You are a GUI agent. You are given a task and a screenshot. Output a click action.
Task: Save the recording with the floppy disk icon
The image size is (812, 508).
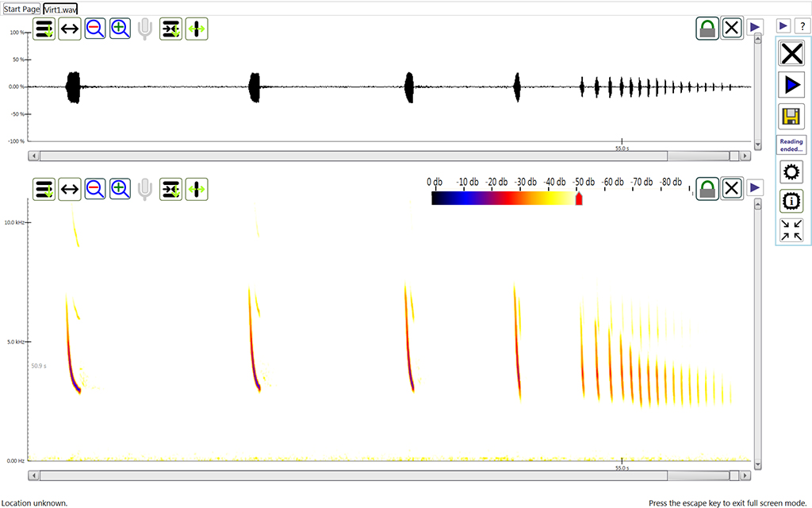[x=791, y=117]
